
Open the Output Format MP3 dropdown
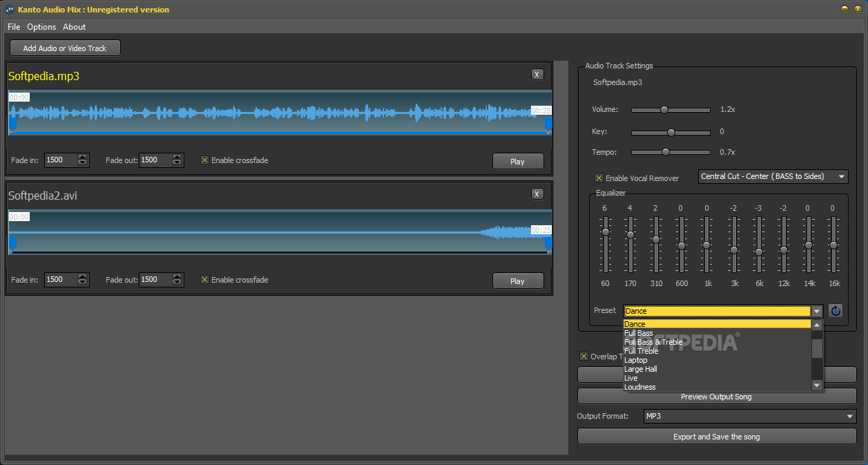click(x=749, y=416)
